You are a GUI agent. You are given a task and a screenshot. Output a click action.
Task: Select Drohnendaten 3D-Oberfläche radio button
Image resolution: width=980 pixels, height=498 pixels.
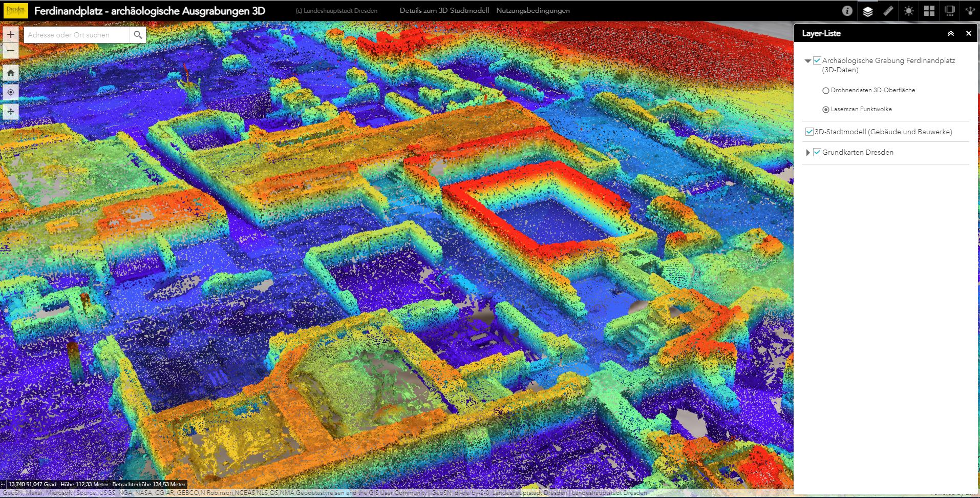[x=825, y=91]
